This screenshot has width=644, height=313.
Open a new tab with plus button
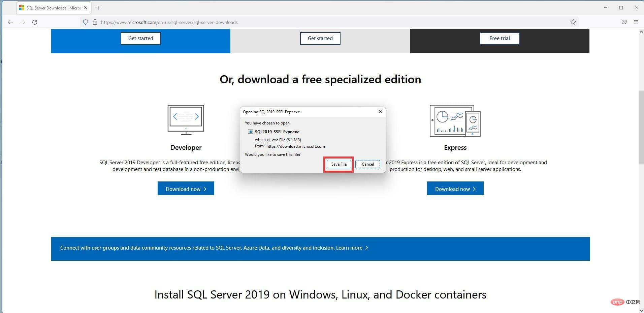click(x=98, y=8)
